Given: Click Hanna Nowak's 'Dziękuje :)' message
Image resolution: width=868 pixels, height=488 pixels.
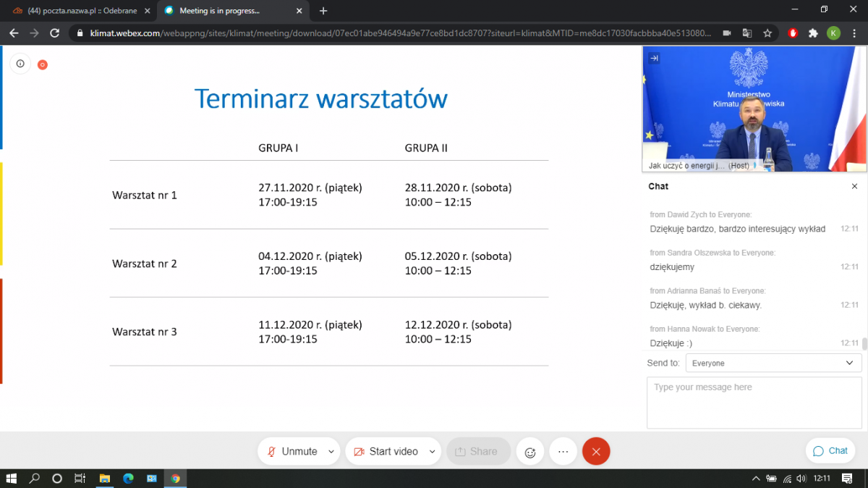Looking at the screenshot, I should [671, 343].
